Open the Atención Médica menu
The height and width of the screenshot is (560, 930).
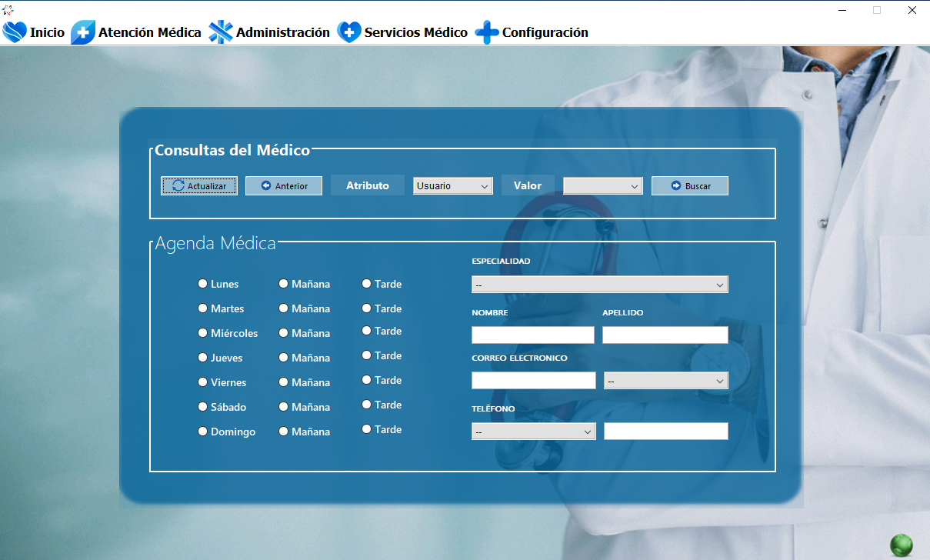(135, 32)
